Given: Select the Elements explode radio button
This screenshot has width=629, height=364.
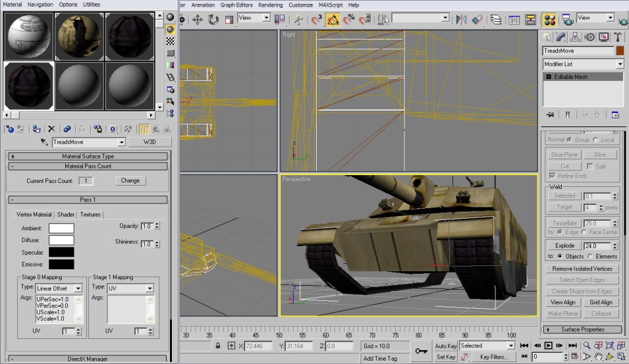Looking at the screenshot, I should tap(591, 256).
